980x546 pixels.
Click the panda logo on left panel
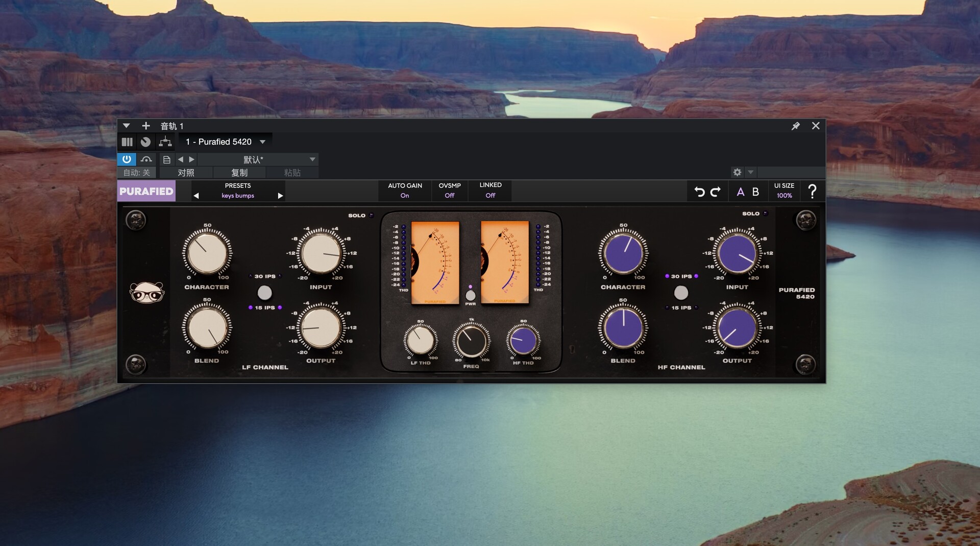146,292
